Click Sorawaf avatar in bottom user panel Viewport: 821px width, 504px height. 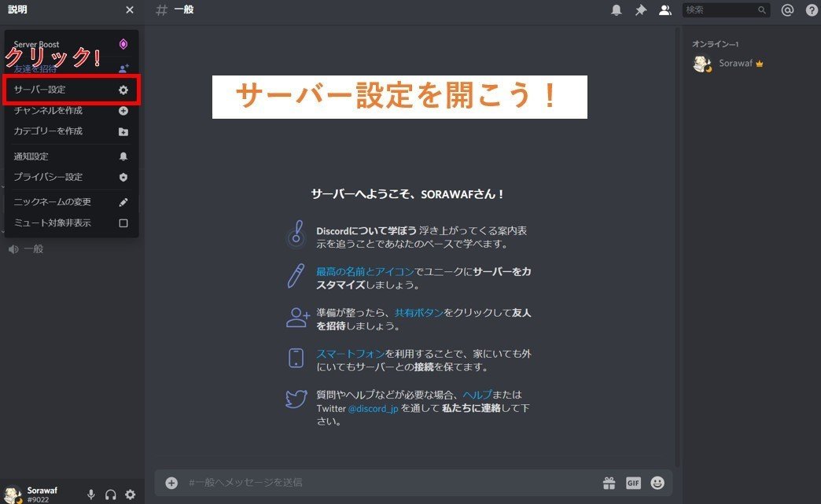tap(12, 495)
